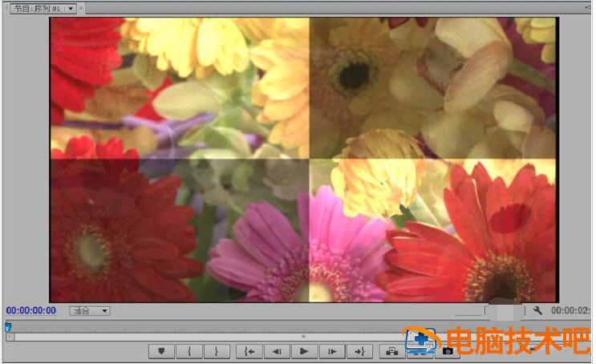Add a marker with the marker button
This screenshot has height=364, width=596.
tap(161, 351)
